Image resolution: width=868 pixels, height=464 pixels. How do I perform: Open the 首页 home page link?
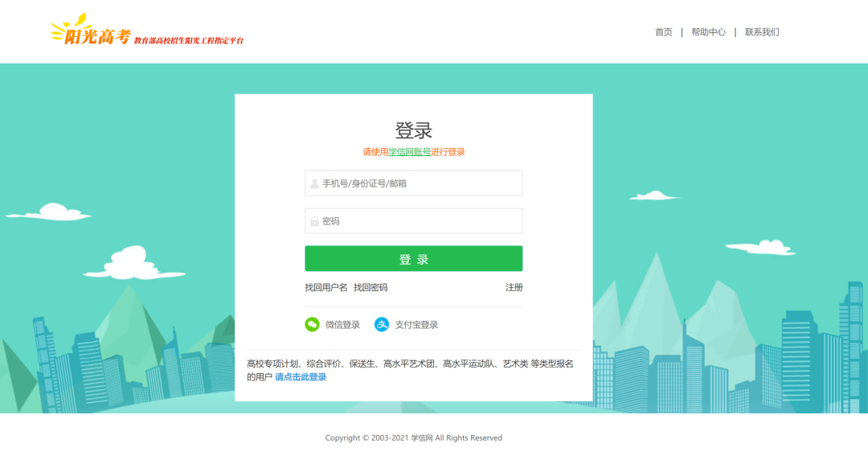pyautogui.click(x=663, y=32)
